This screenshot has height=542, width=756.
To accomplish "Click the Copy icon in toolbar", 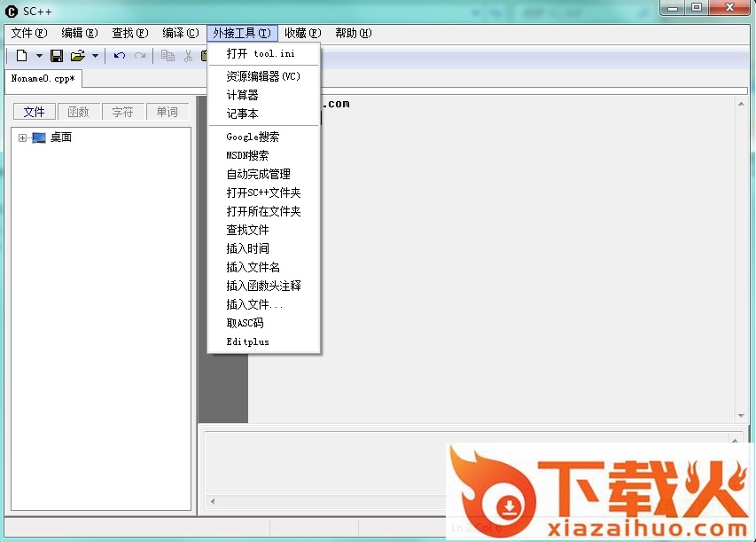I will coord(168,56).
